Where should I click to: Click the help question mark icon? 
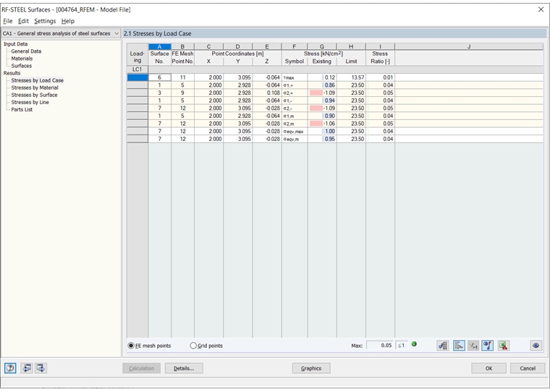click(10, 368)
